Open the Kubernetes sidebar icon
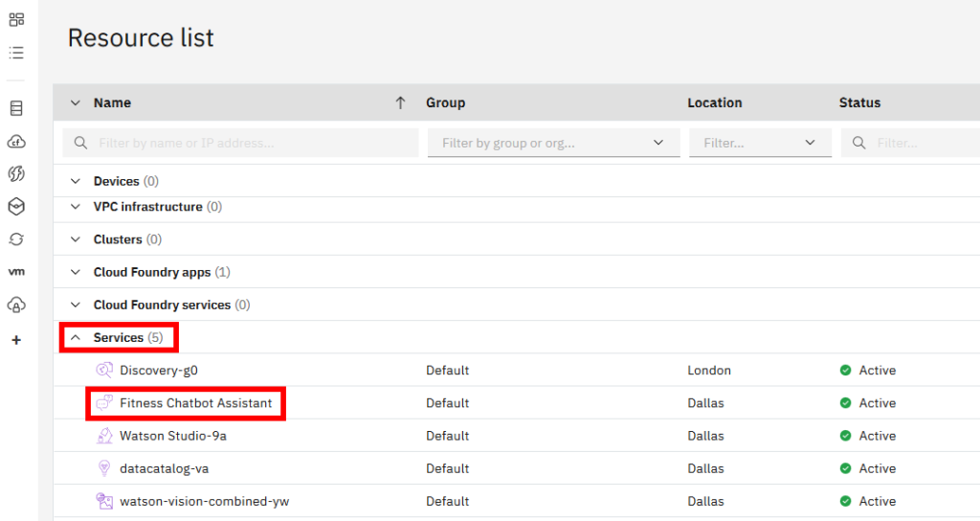The image size is (980, 521). tap(17, 207)
